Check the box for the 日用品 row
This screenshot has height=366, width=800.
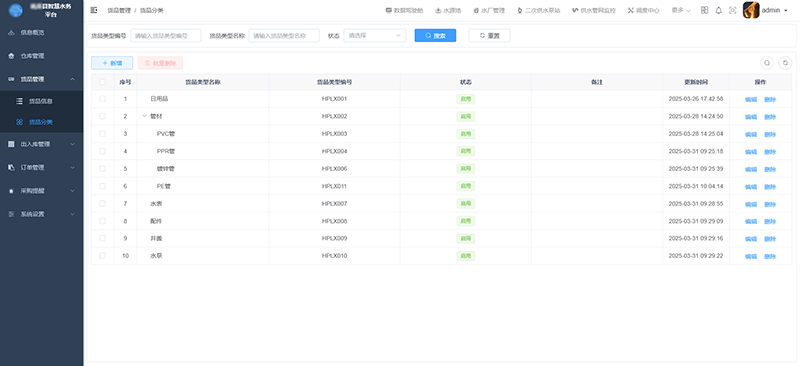[103, 99]
